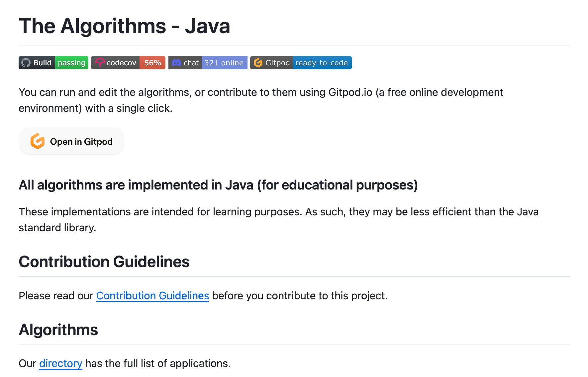588x377 pixels.
Task: Click the 'ready-to-code' Gitpod badge
Action: click(321, 63)
